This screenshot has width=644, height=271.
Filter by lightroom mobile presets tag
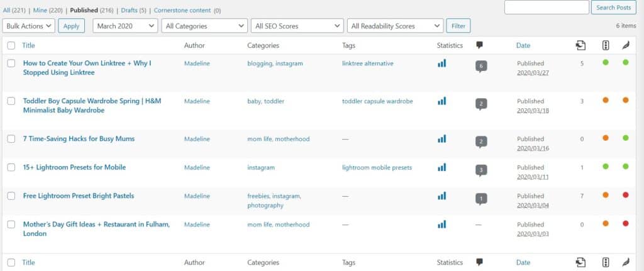click(x=377, y=167)
